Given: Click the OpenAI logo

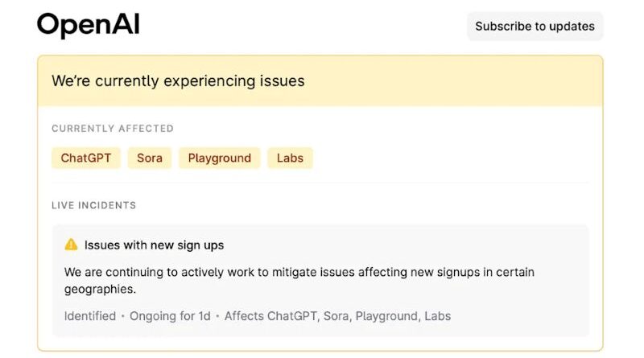Looking at the screenshot, I should tap(89, 26).
